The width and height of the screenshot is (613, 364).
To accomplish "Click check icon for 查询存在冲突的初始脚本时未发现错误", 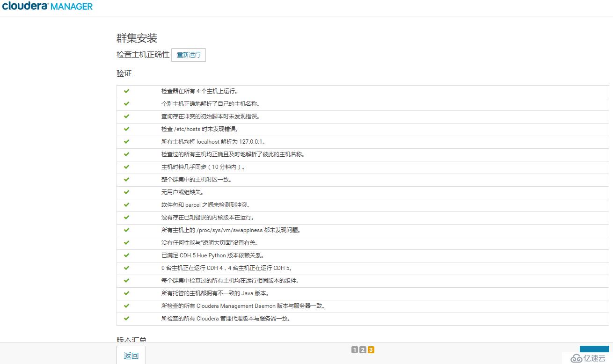I will point(126,116).
